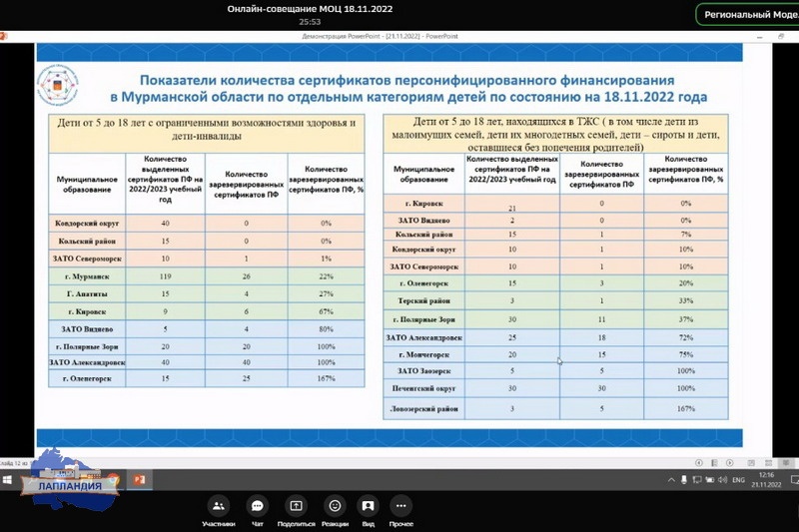Screen dimensions: 799x532
Task: Click the 20% cell for г. Оленегорск
Action: tap(686, 283)
